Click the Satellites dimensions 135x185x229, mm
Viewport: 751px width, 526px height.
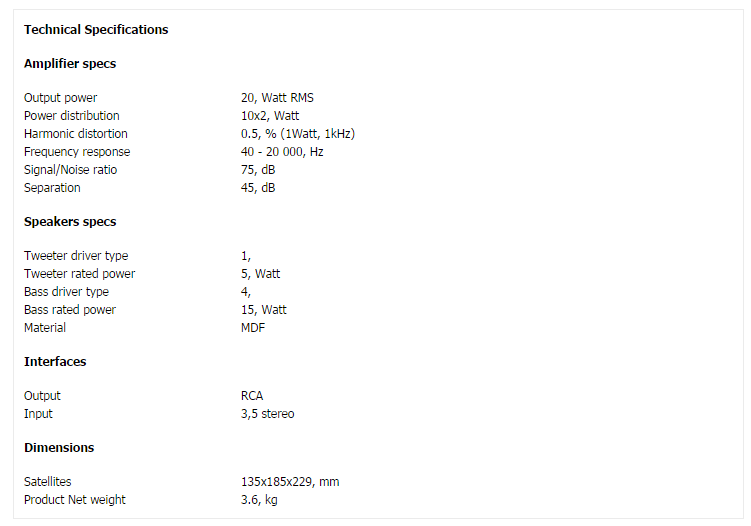point(290,482)
